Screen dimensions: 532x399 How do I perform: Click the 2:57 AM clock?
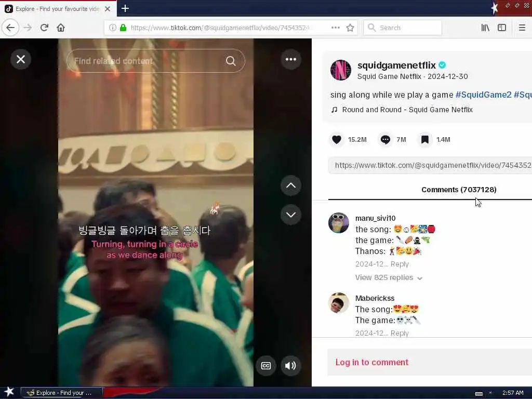tap(513, 393)
